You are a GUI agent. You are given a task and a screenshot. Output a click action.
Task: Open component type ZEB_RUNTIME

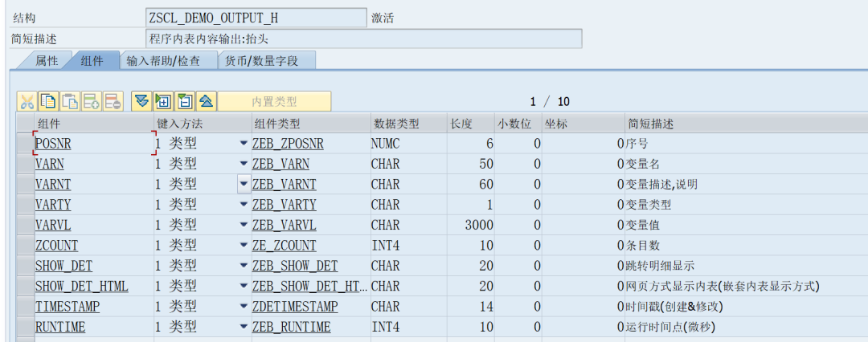pos(291,328)
